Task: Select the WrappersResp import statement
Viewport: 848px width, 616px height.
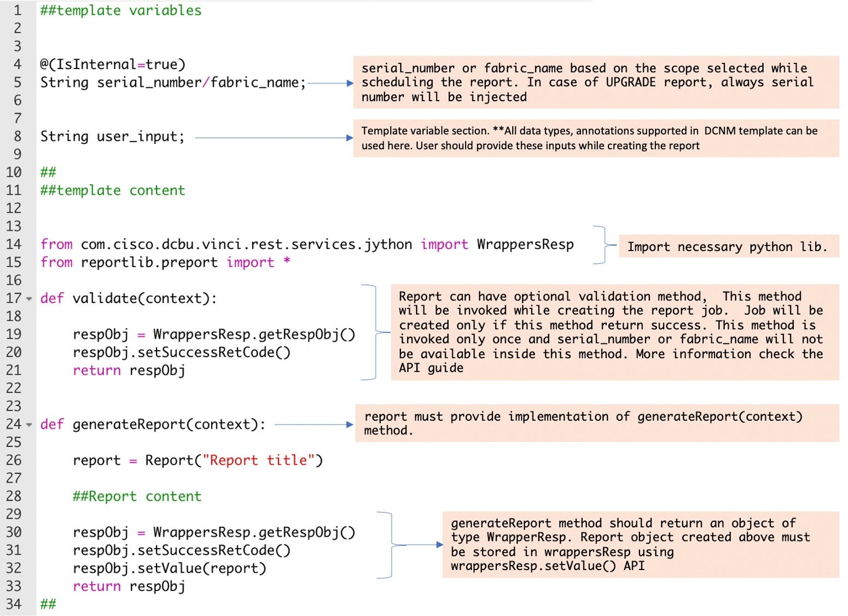Action: (306, 245)
